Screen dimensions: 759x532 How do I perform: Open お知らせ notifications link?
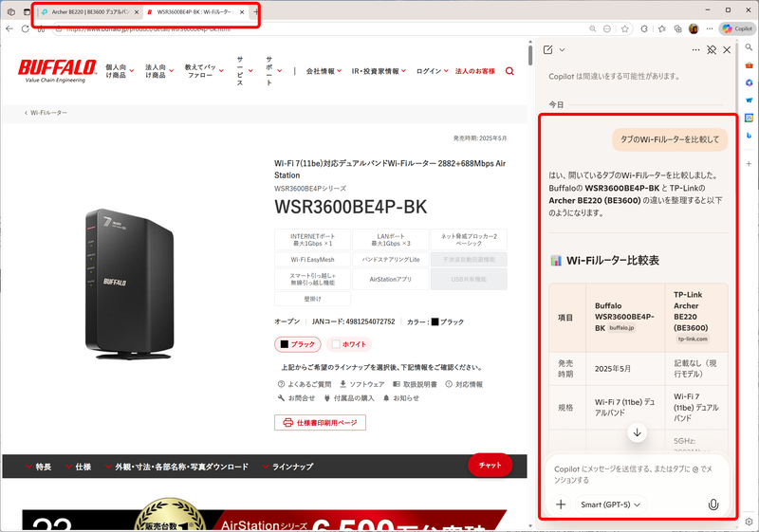(400, 398)
